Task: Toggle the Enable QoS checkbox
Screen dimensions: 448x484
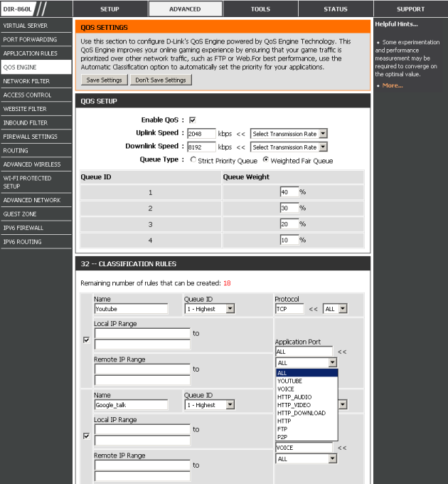Action: click(193, 120)
